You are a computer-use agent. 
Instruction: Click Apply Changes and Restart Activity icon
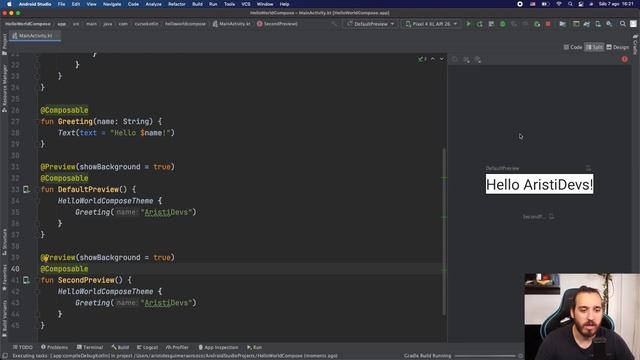click(480, 24)
